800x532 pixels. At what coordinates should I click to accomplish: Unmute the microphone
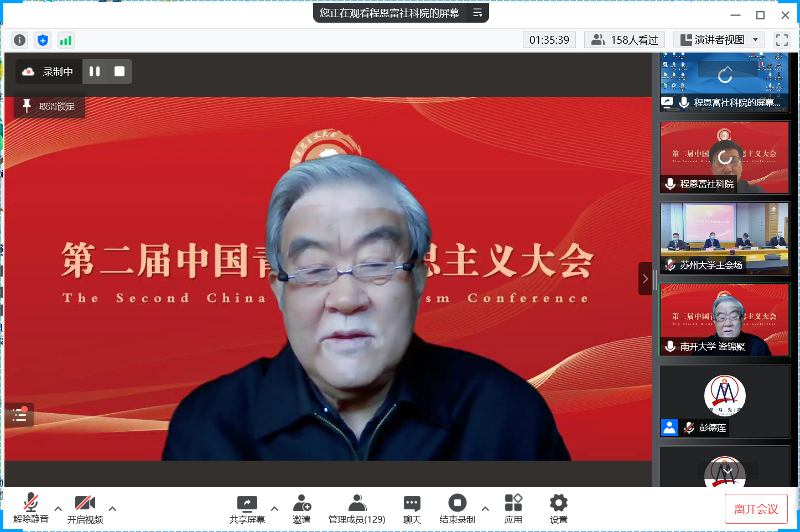click(31, 509)
